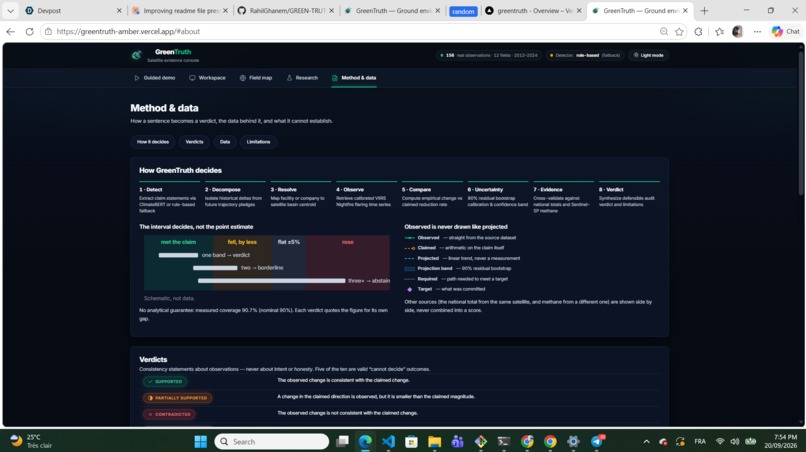Show hidden system tray icons
This screenshot has width=806, height=452.
[646, 441]
